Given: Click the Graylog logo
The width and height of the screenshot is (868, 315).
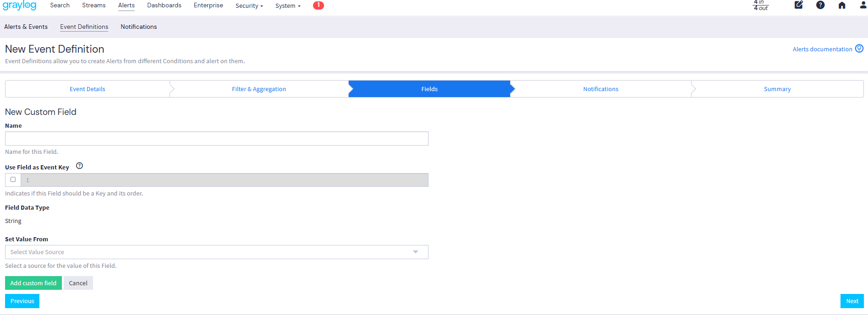Looking at the screenshot, I should (20, 5).
